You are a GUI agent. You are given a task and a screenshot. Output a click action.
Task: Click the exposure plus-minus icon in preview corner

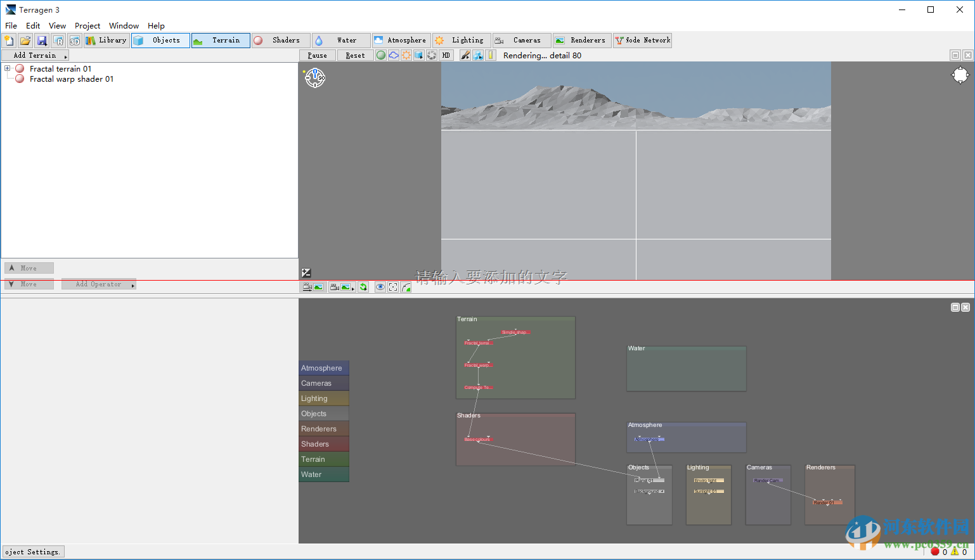(306, 273)
